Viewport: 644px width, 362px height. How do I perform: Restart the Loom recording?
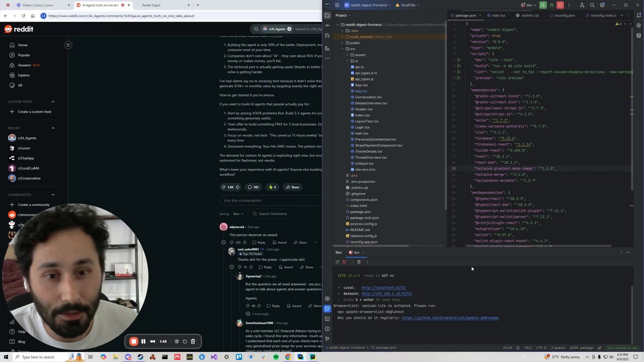click(x=185, y=341)
